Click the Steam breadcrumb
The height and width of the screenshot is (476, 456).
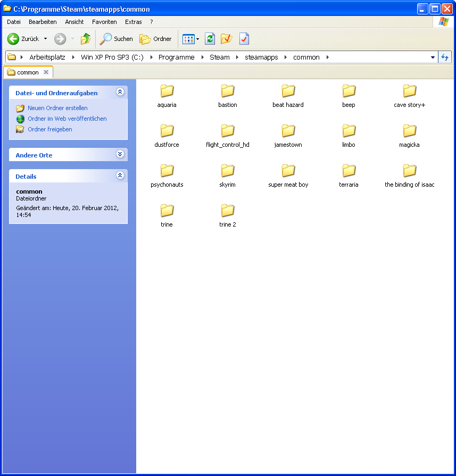point(219,57)
